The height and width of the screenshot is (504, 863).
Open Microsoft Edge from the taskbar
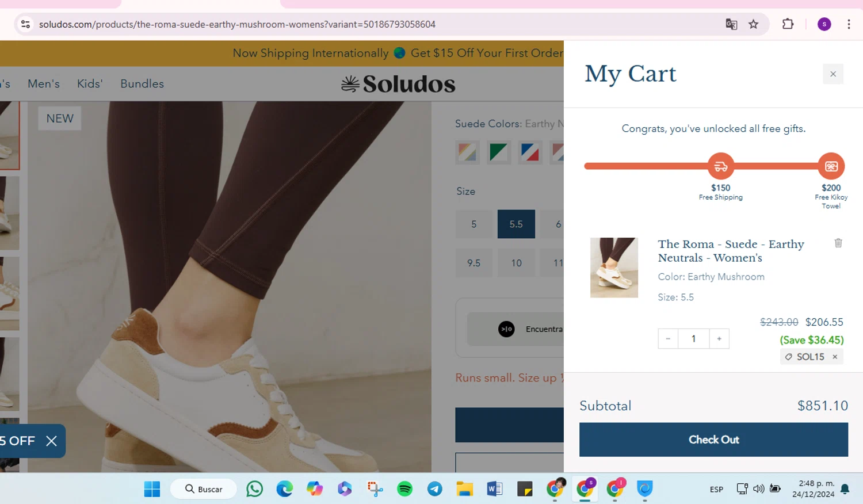[284, 489]
